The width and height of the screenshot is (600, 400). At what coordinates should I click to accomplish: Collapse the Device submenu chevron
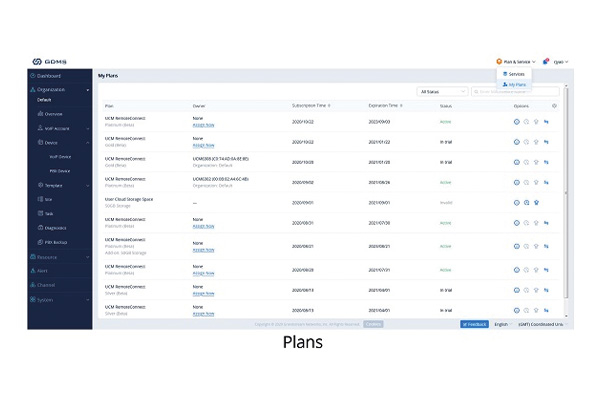click(88, 143)
